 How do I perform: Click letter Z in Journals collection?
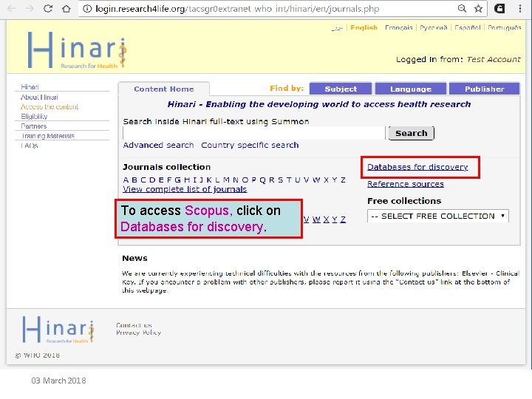click(343, 180)
